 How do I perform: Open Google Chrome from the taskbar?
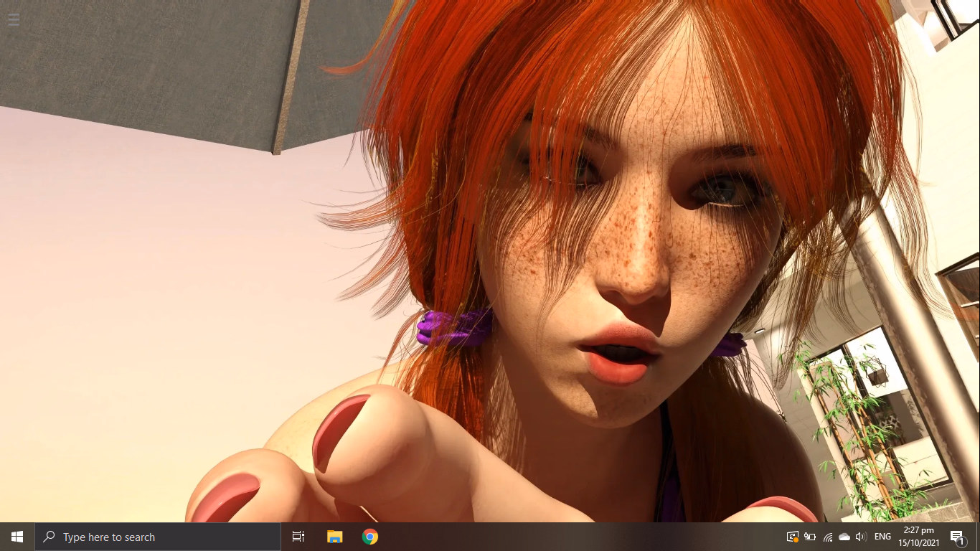pos(370,537)
